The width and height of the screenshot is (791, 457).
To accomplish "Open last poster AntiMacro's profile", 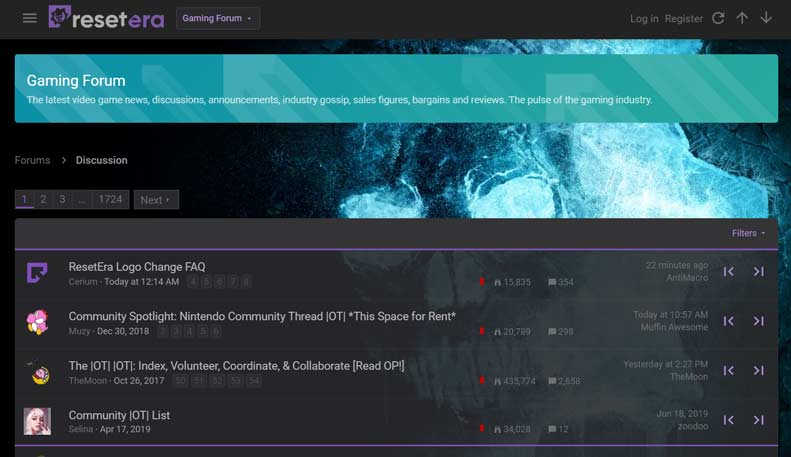I will tap(687, 278).
